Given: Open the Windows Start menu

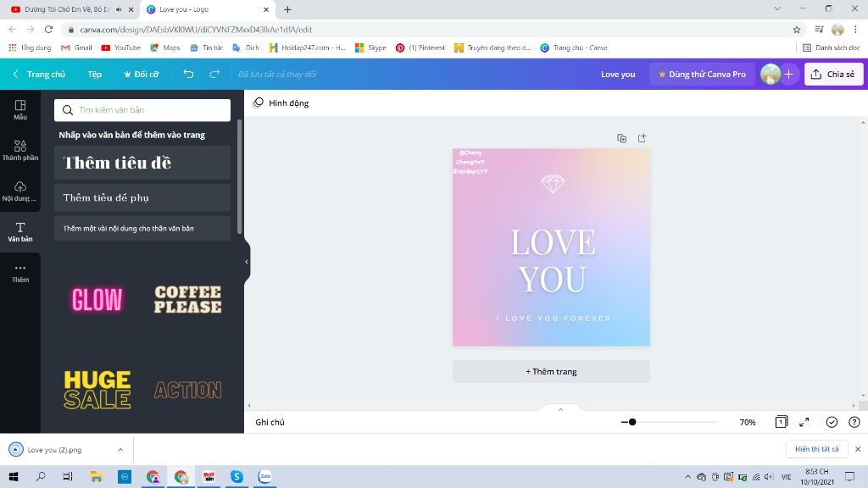Looking at the screenshot, I should tap(14, 476).
